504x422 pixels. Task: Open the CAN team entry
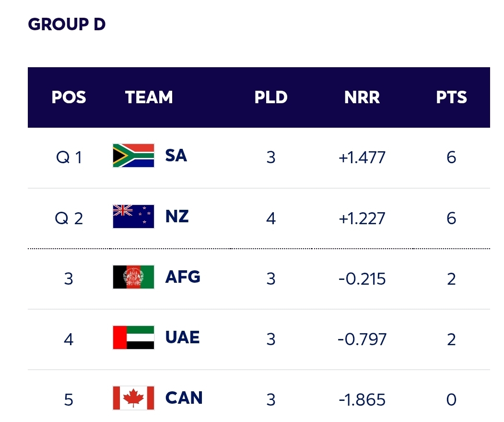(184, 398)
